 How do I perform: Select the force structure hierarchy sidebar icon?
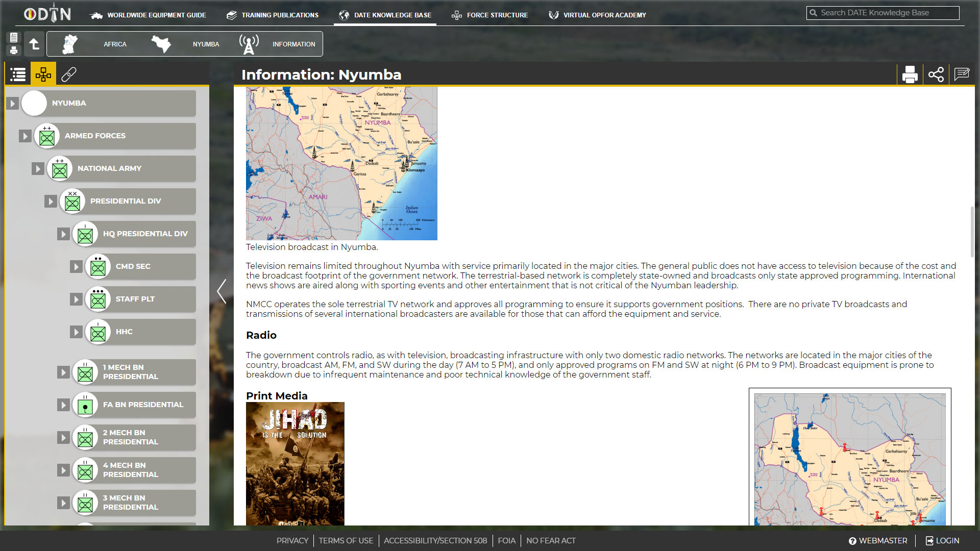tap(43, 74)
